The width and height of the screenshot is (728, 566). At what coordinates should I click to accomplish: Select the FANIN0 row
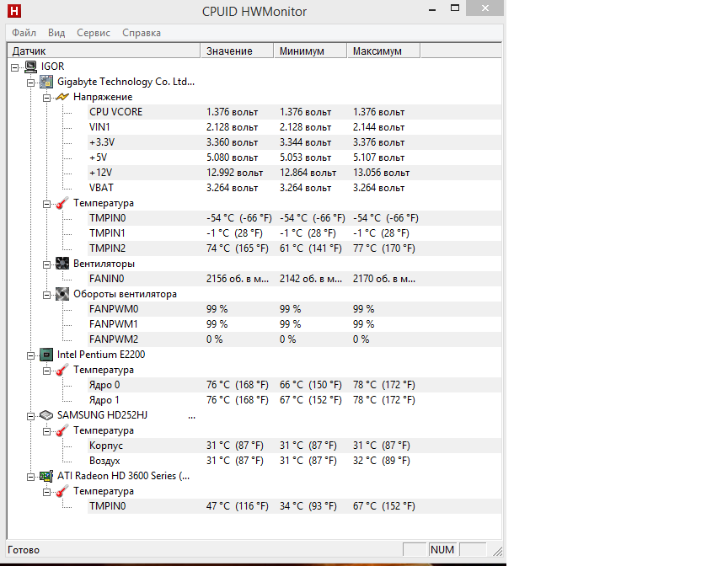[294, 279]
